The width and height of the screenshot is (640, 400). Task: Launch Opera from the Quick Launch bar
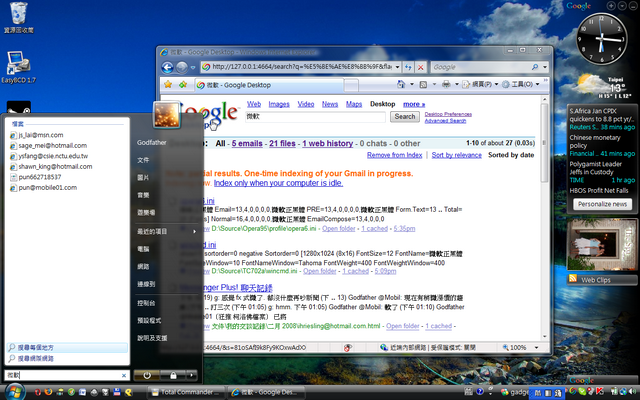pyautogui.click(x=38, y=392)
